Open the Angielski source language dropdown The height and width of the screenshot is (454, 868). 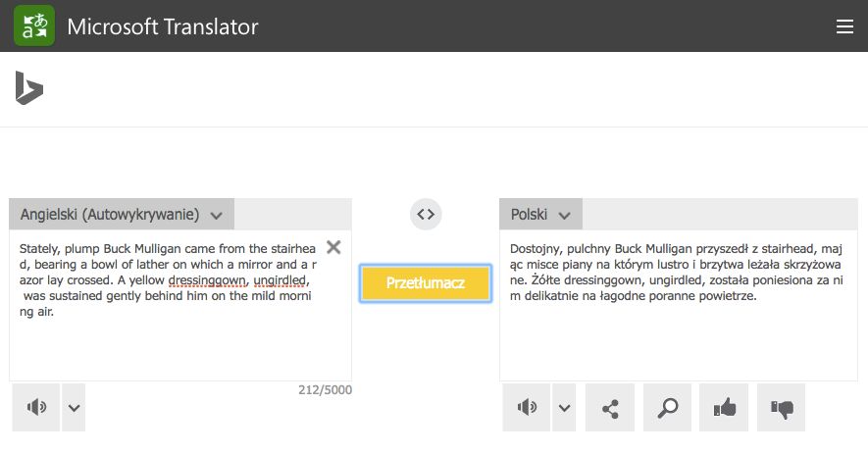click(x=122, y=215)
